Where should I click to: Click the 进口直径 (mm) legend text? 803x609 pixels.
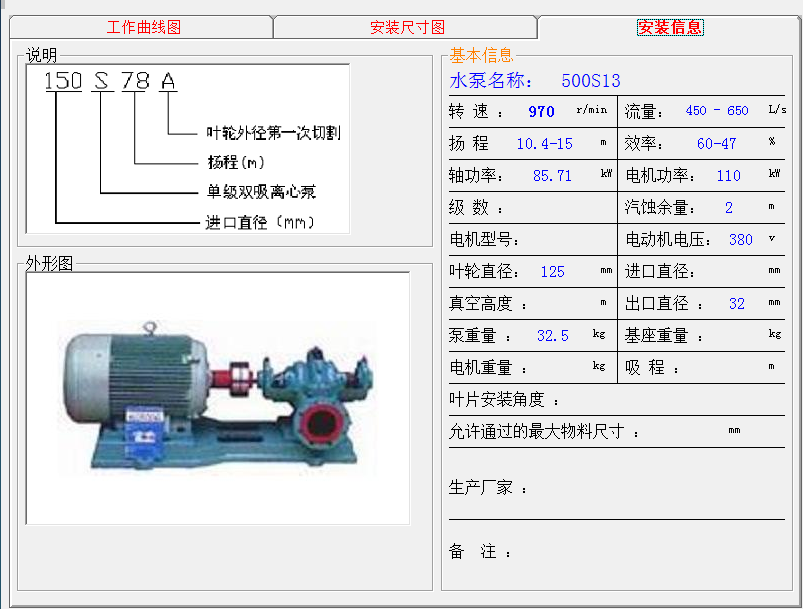260,222
